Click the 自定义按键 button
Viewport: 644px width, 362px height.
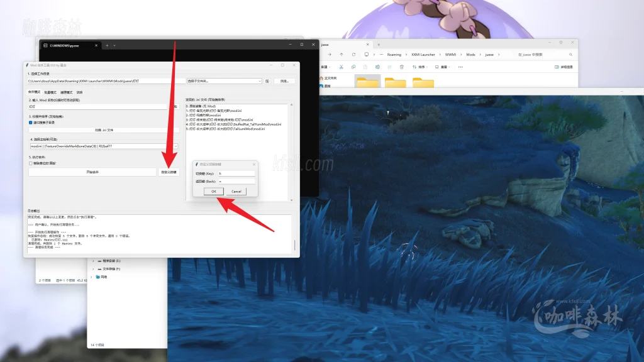point(169,172)
